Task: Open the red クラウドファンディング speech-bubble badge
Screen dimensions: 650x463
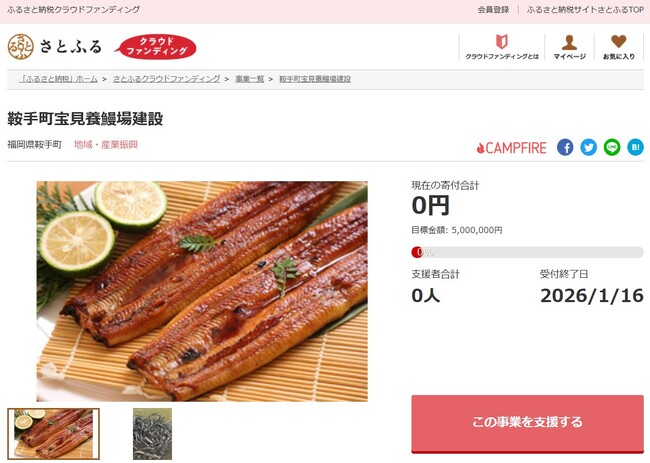Action: point(156,47)
